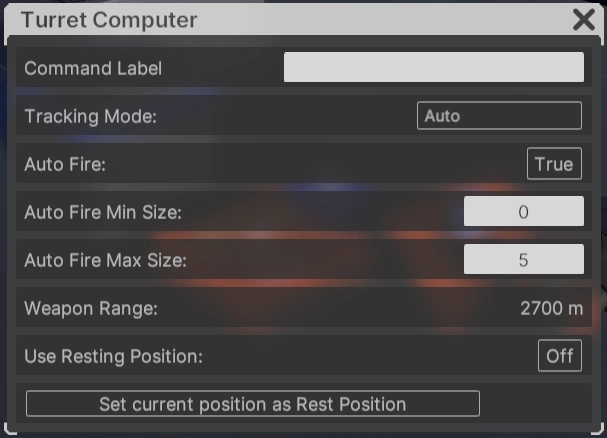Click the Command Label text field

pyautogui.click(x=433, y=68)
